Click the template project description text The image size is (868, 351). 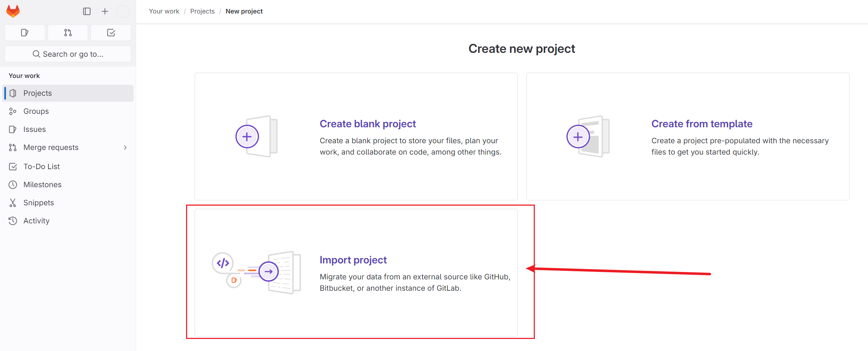pyautogui.click(x=740, y=146)
